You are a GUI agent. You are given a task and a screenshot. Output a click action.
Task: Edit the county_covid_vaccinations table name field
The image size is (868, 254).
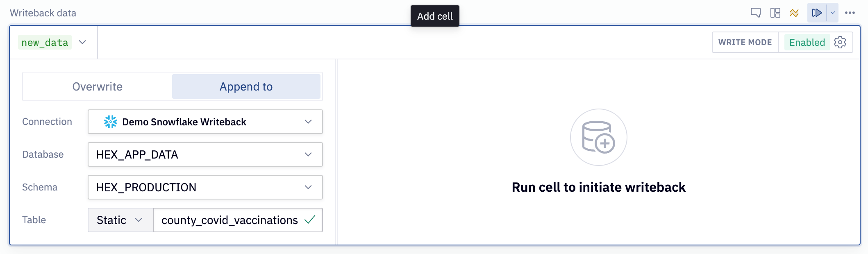(x=229, y=220)
